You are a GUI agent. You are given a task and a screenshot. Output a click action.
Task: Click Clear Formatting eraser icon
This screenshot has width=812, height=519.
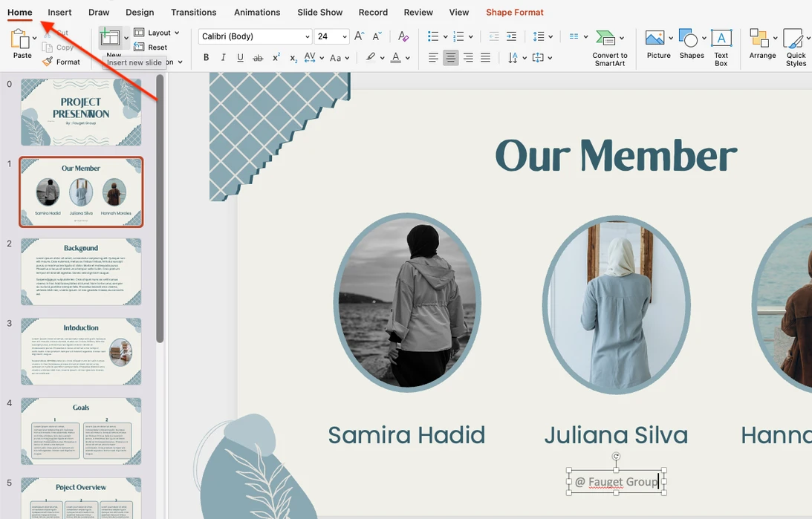(403, 36)
